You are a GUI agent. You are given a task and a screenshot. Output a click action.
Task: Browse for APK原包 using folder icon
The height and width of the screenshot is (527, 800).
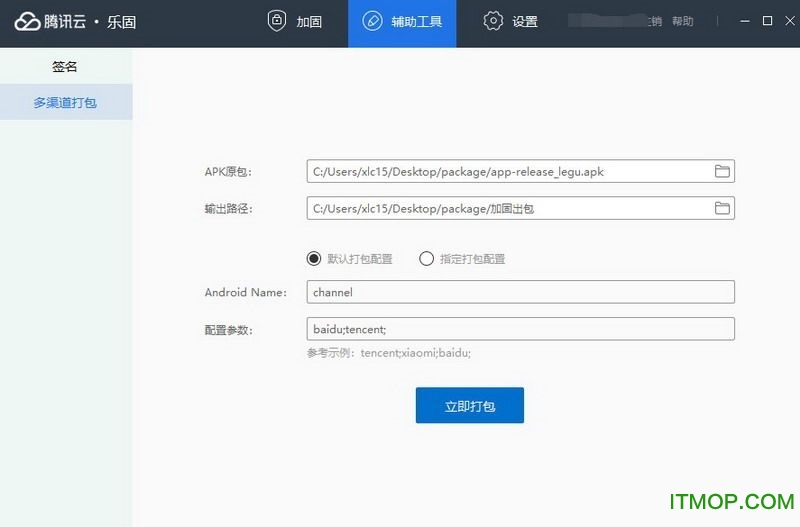coord(722,172)
